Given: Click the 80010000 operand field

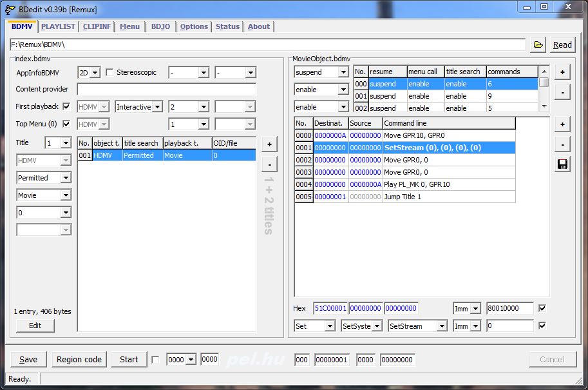Looking at the screenshot, I should click(x=509, y=308).
